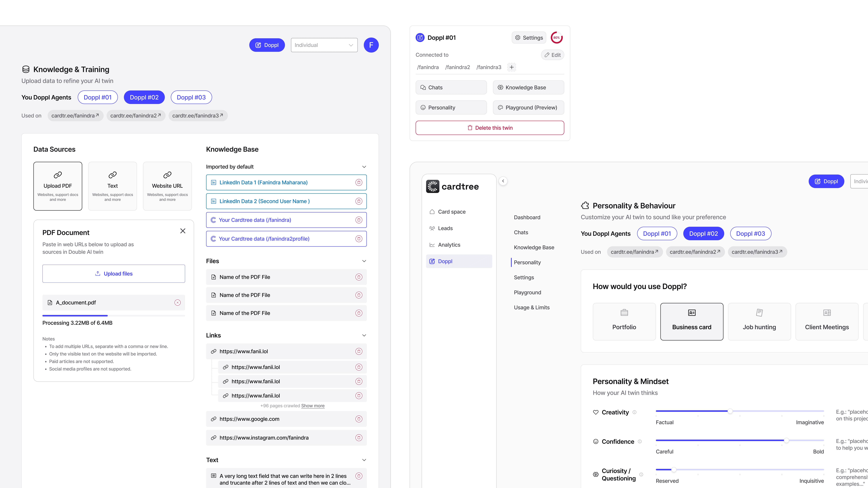Click the plus icon next to /fanindra3
Image resolution: width=868 pixels, height=488 pixels.
pos(511,67)
